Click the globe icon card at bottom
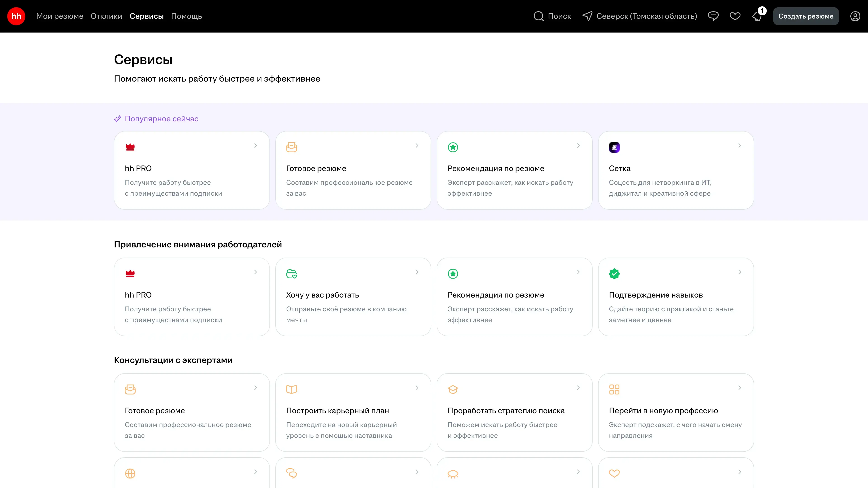 pyautogui.click(x=130, y=473)
